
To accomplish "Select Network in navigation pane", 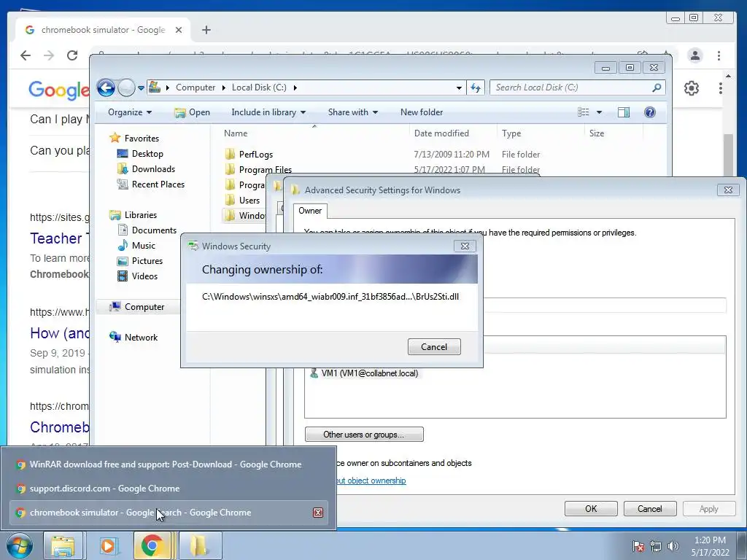I will coord(141,338).
